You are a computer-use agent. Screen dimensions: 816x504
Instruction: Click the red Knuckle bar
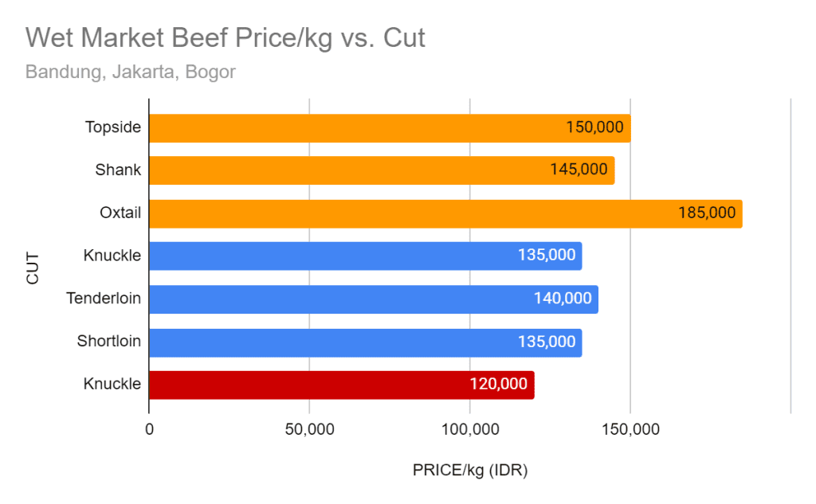341,385
